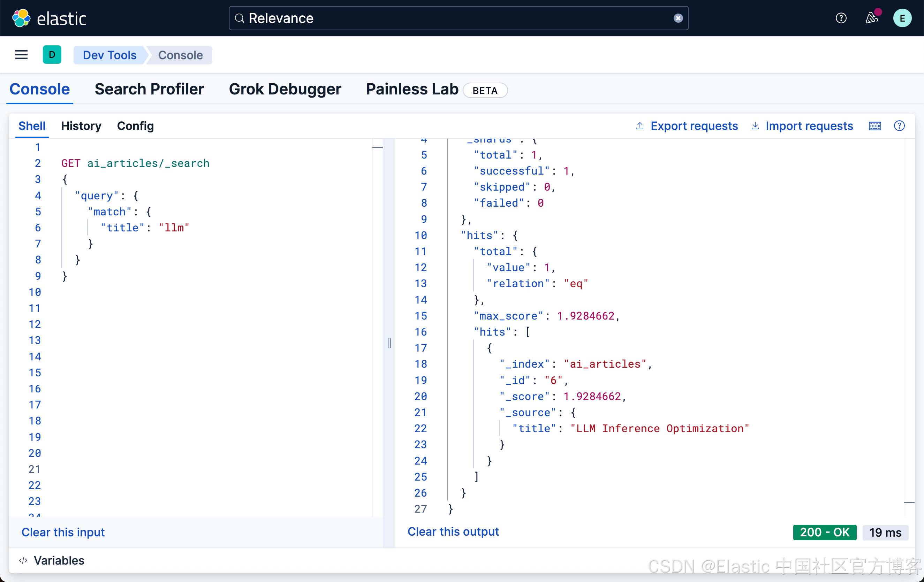Clear the Relevance search text
This screenshot has height=582, width=924.
678,18
